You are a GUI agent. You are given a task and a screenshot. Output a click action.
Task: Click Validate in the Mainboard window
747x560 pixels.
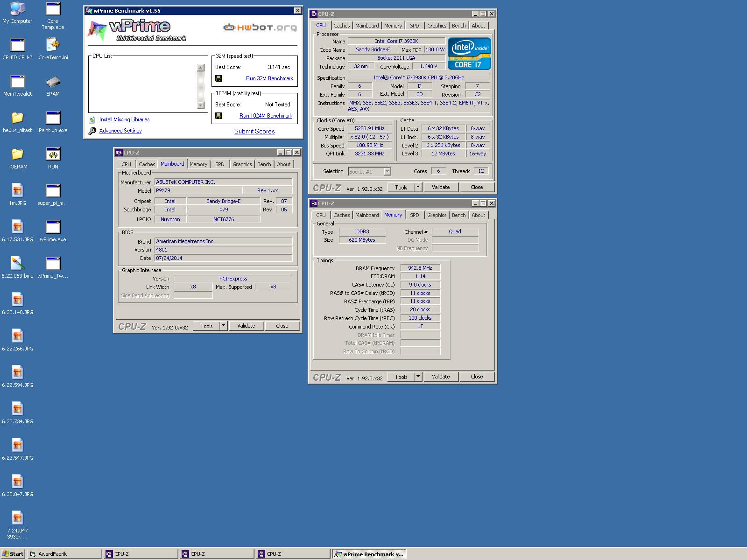point(246,326)
